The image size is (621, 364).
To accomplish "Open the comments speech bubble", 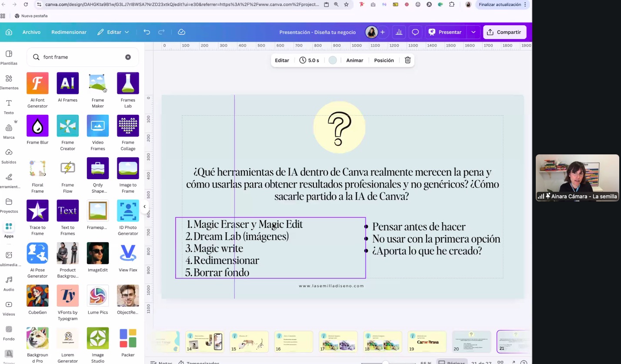I will tap(415, 32).
